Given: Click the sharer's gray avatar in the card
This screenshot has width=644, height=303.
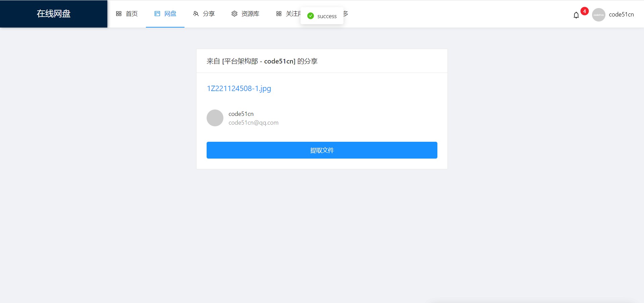Looking at the screenshot, I should tap(215, 118).
